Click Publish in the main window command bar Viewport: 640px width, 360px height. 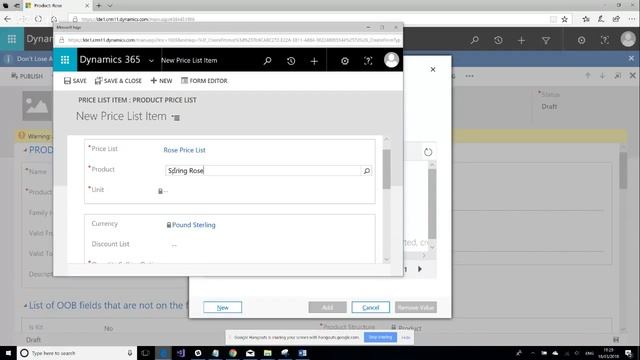[x=27, y=76]
